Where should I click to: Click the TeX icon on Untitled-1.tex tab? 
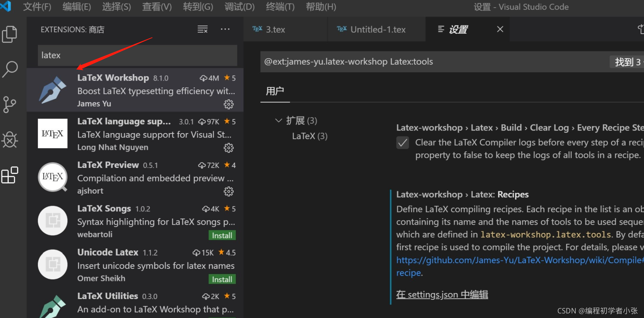pos(342,29)
